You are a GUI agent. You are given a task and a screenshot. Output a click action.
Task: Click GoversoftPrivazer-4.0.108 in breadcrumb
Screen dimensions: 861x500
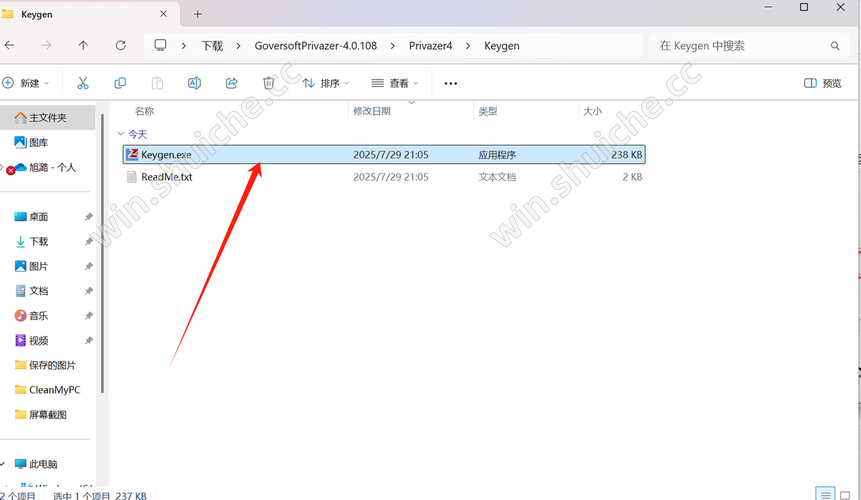316,46
